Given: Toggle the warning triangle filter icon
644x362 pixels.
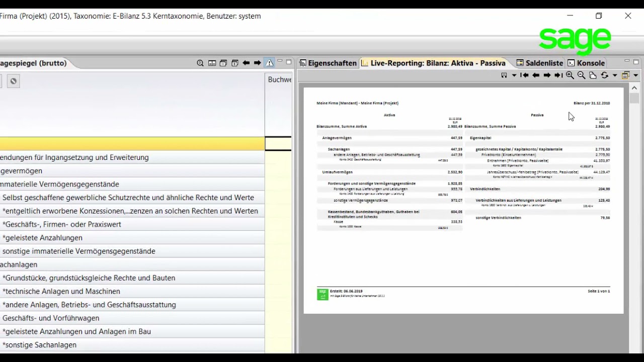Looking at the screenshot, I should (270, 63).
